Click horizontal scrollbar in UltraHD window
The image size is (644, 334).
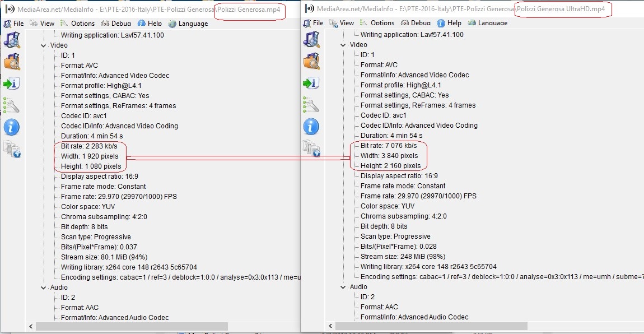(x=431, y=326)
